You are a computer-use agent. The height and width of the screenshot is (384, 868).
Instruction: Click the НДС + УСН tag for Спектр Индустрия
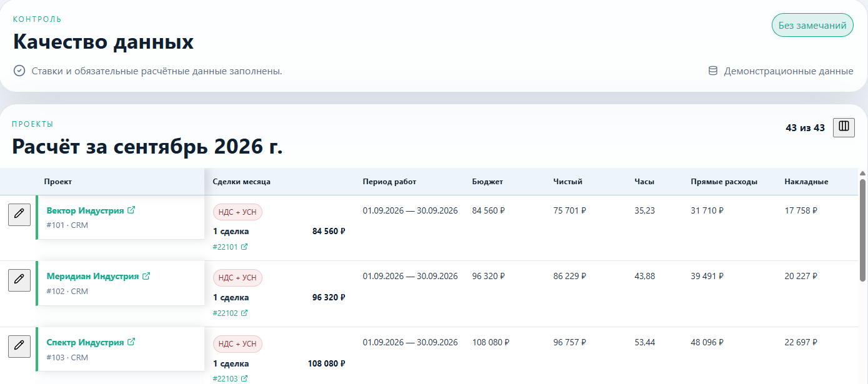click(x=237, y=344)
